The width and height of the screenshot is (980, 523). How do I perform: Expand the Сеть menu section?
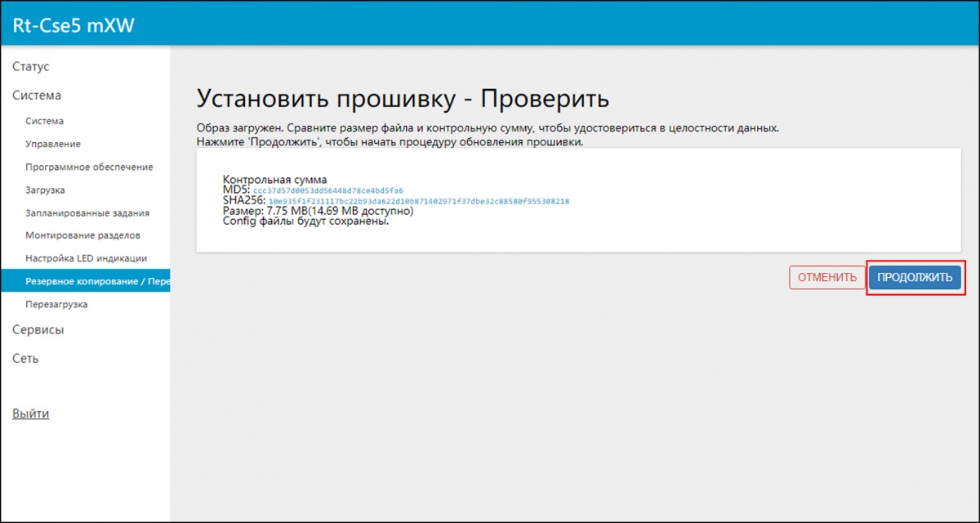(25, 359)
